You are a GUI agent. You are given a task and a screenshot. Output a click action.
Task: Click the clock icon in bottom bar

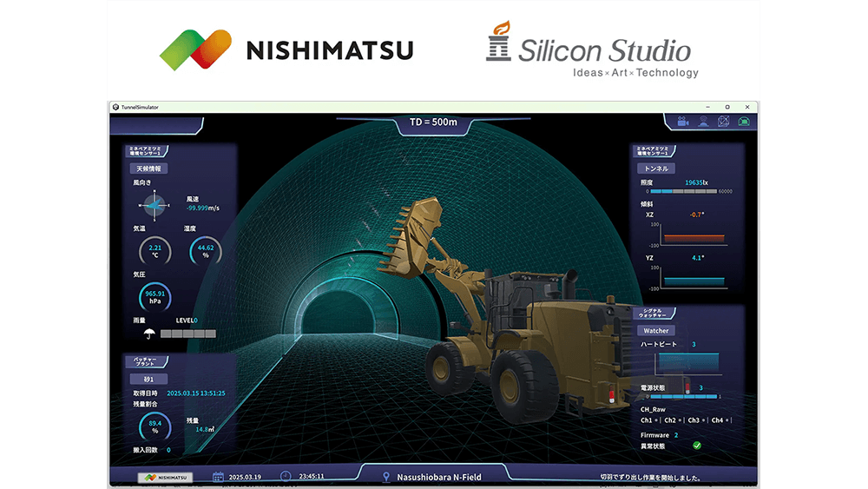click(x=286, y=476)
